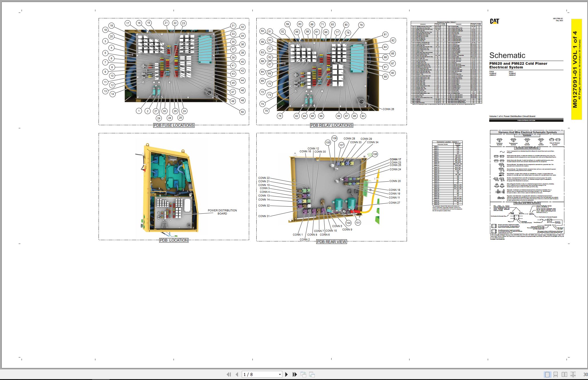Click the 'CONN 9' label in rear view

click(347, 230)
